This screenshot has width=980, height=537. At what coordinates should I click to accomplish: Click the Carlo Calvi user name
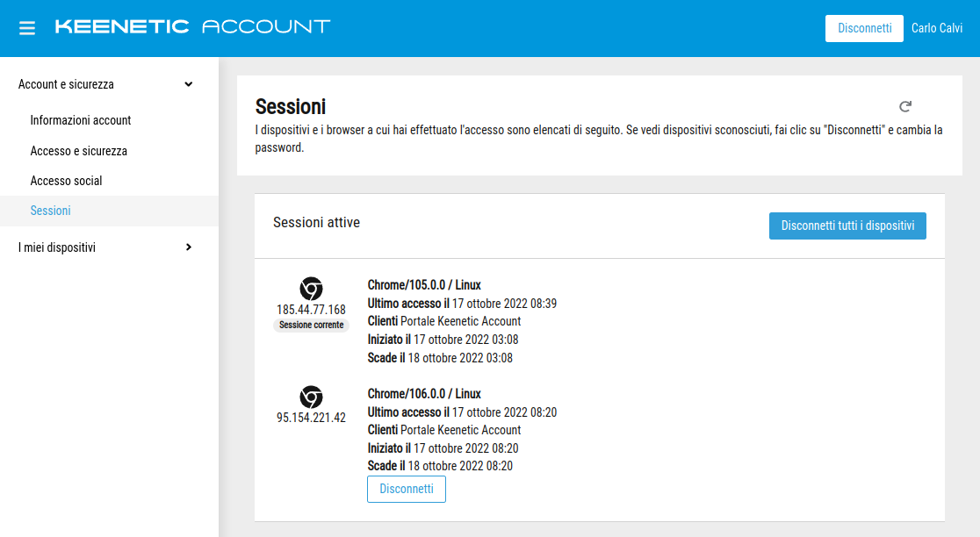point(937,28)
